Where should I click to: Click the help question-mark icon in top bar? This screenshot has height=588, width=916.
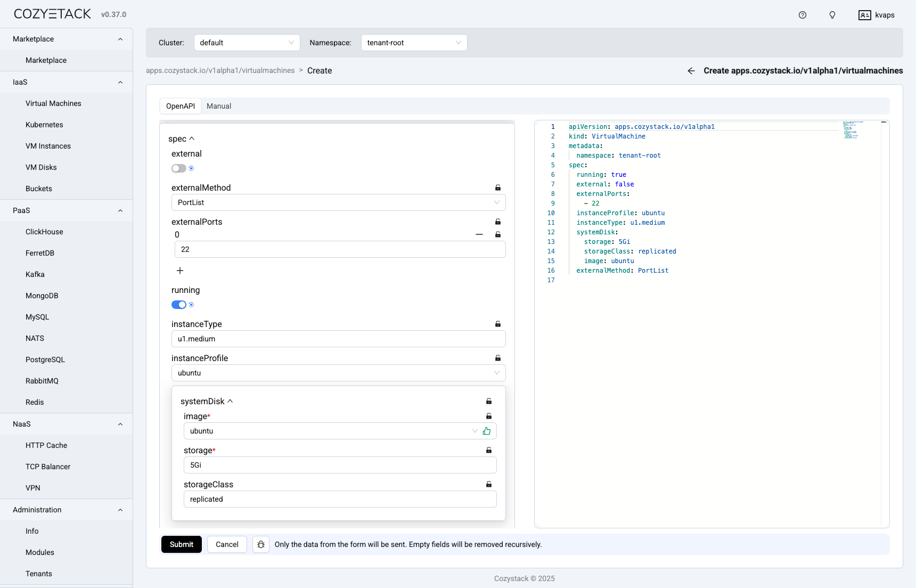coord(802,15)
